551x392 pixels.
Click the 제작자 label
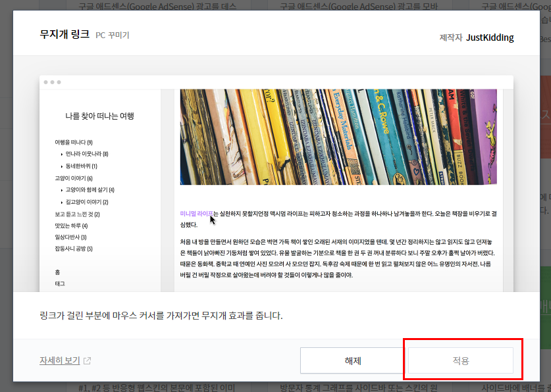click(450, 37)
